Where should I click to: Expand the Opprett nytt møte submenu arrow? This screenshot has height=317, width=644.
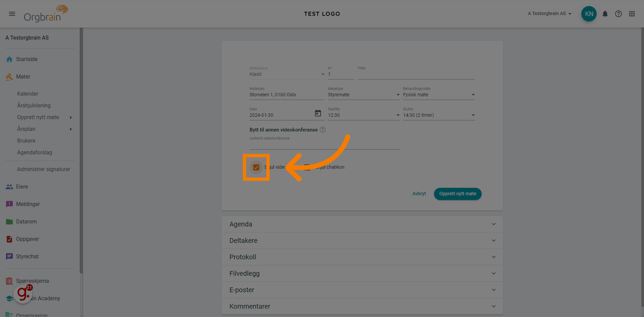click(71, 117)
